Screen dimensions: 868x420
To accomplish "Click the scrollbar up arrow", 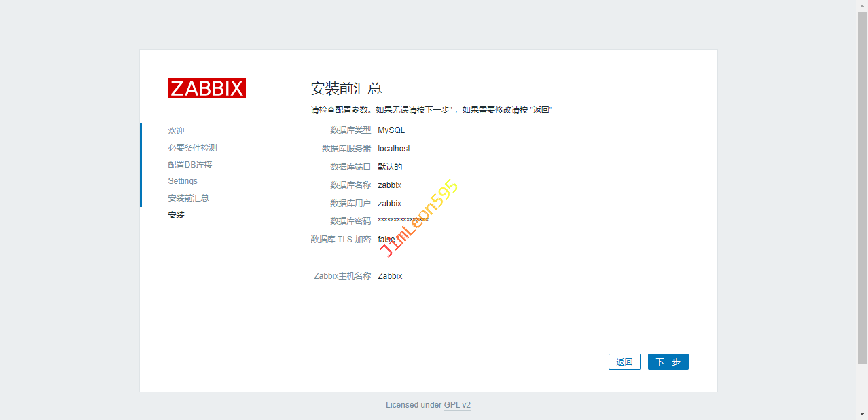I will point(862,5).
